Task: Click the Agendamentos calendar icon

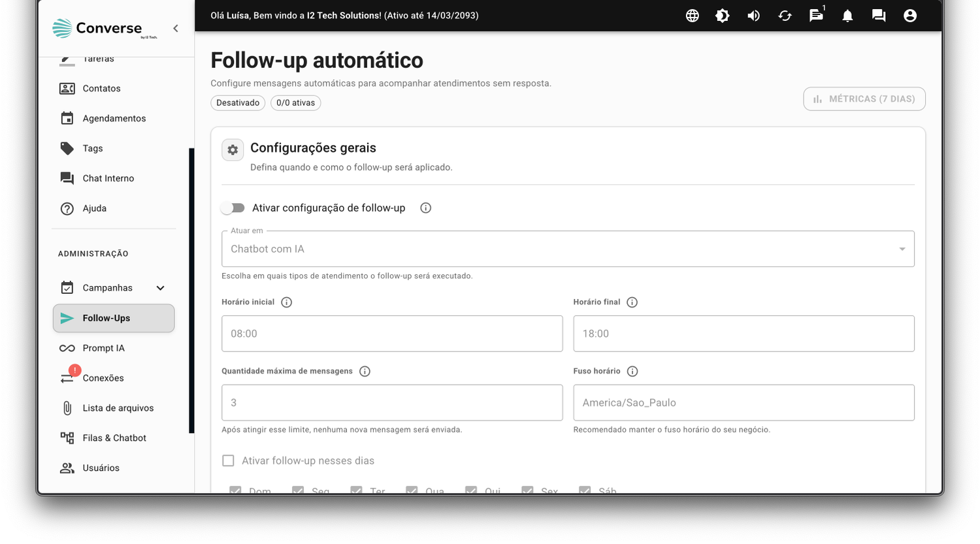Action: 67,118
